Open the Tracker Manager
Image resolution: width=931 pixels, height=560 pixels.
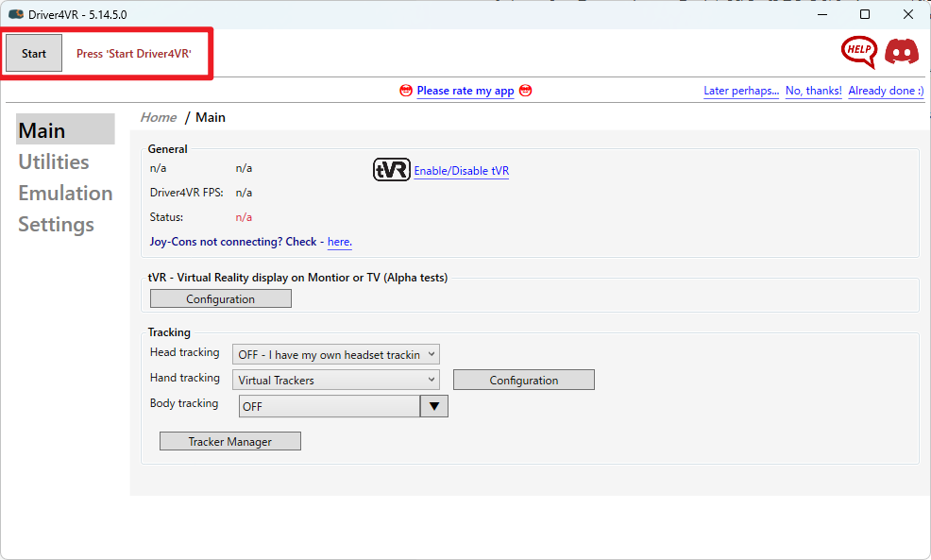[x=229, y=441]
